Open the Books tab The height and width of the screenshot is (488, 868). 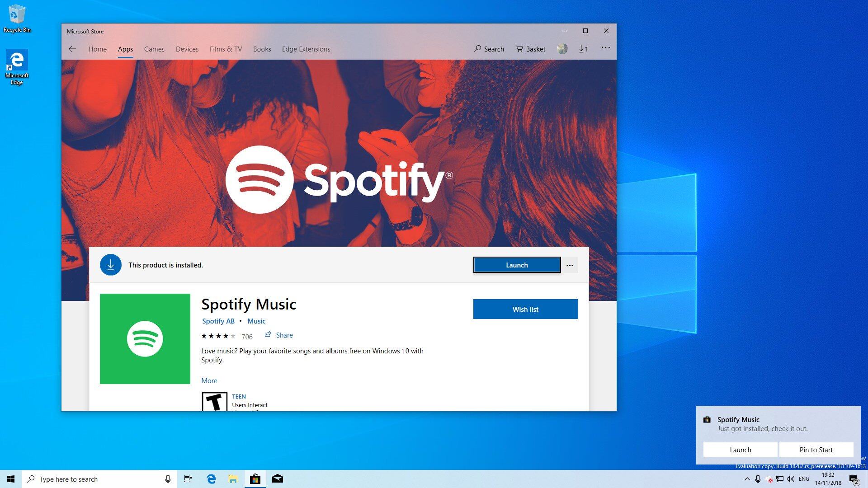(x=262, y=49)
